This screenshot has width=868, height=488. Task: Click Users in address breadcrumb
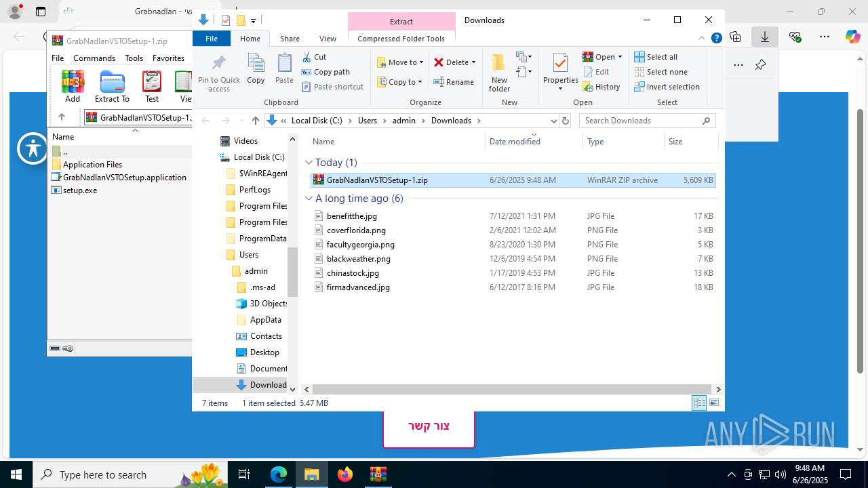(x=367, y=121)
